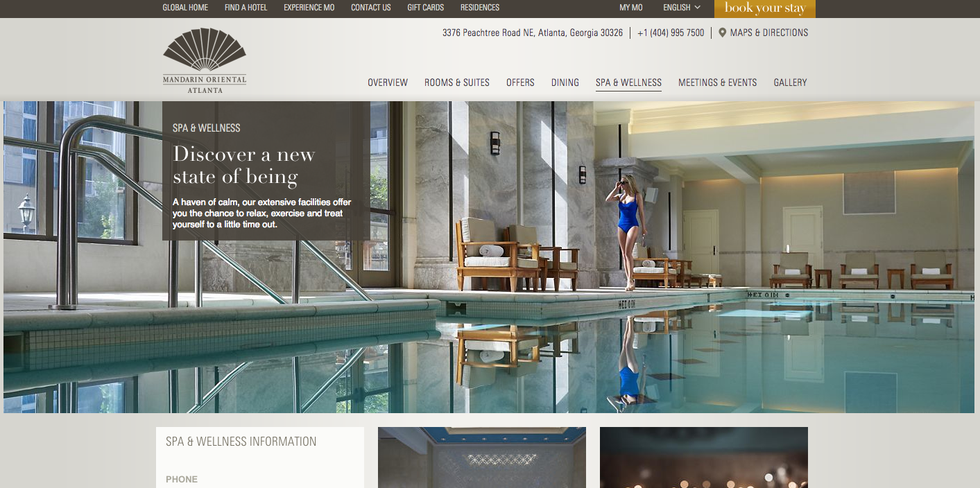The height and width of the screenshot is (488, 980).
Task: Open Meetings & Events tab
Action: pos(718,82)
